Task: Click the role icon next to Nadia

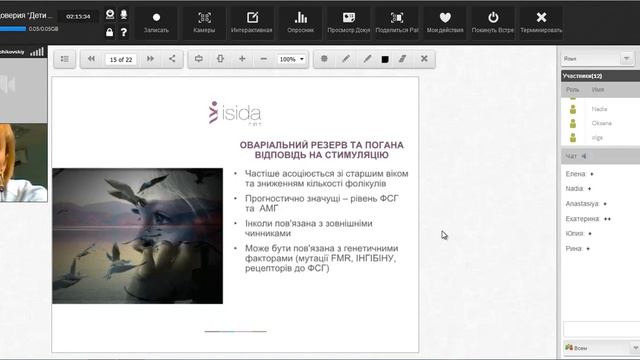Action: 573,109
